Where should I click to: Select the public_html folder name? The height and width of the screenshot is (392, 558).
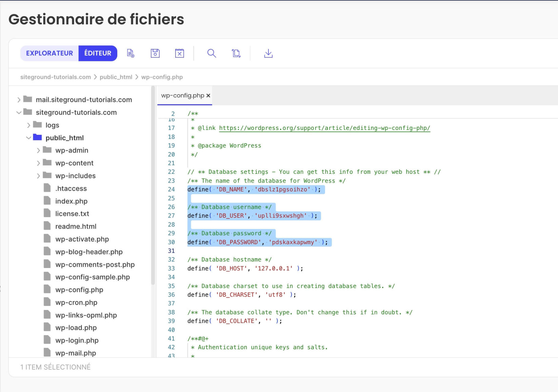(64, 138)
